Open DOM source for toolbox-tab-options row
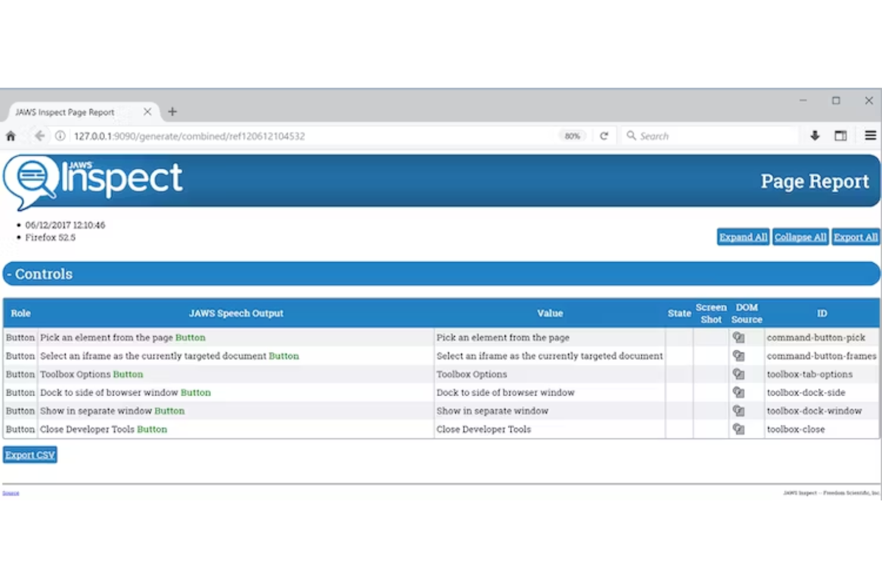The image size is (882, 588). pos(738,374)
